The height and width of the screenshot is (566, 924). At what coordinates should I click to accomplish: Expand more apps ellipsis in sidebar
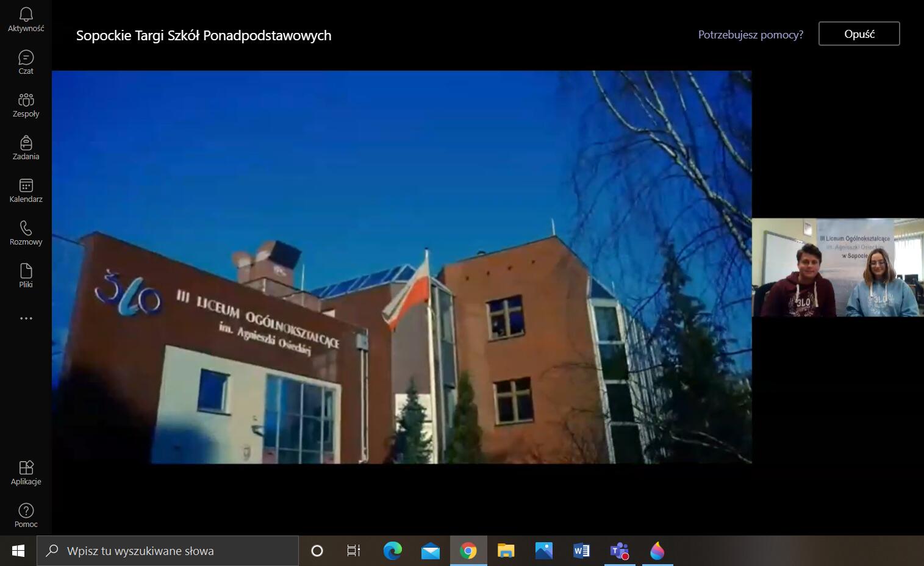26,318
